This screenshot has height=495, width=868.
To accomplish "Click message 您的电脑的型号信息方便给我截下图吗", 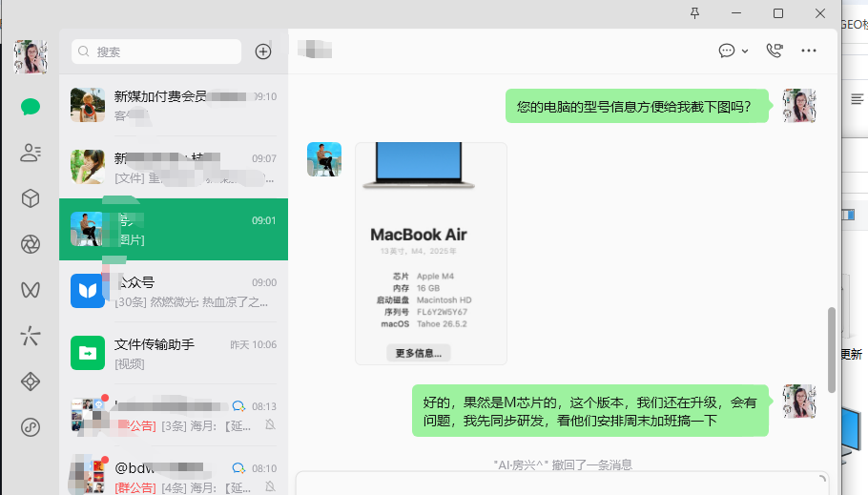I will pyautogui.click(x=636, y=106).
